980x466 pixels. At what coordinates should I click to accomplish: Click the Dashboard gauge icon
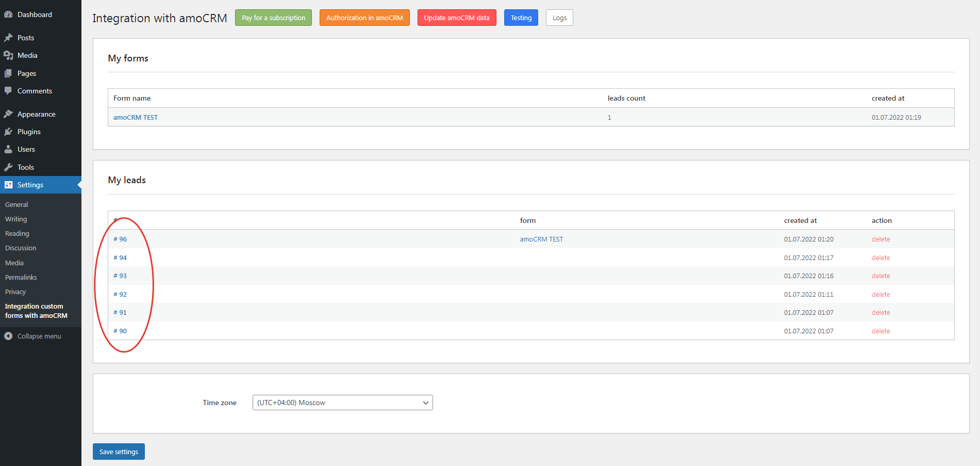click(8, 14)
